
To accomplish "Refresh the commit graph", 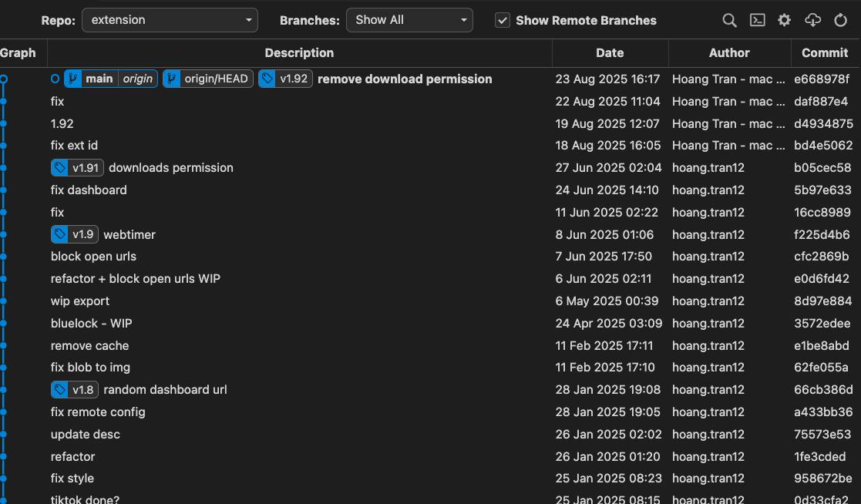I will [841, 20].
